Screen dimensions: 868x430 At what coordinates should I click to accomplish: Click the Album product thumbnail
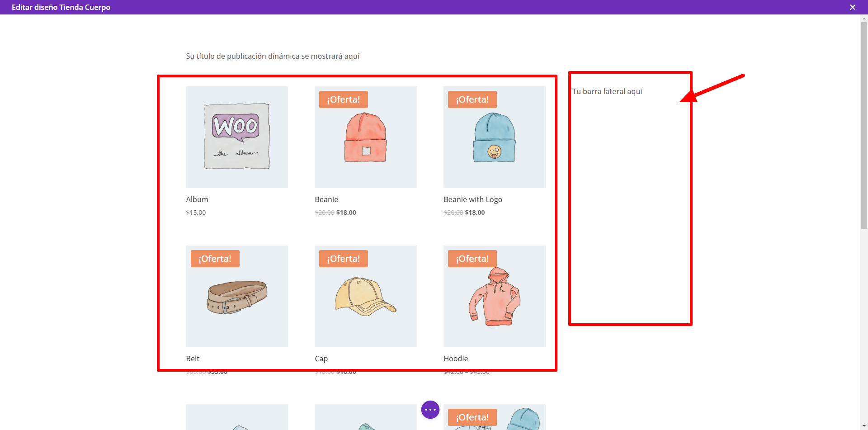(x=237, y=137)
